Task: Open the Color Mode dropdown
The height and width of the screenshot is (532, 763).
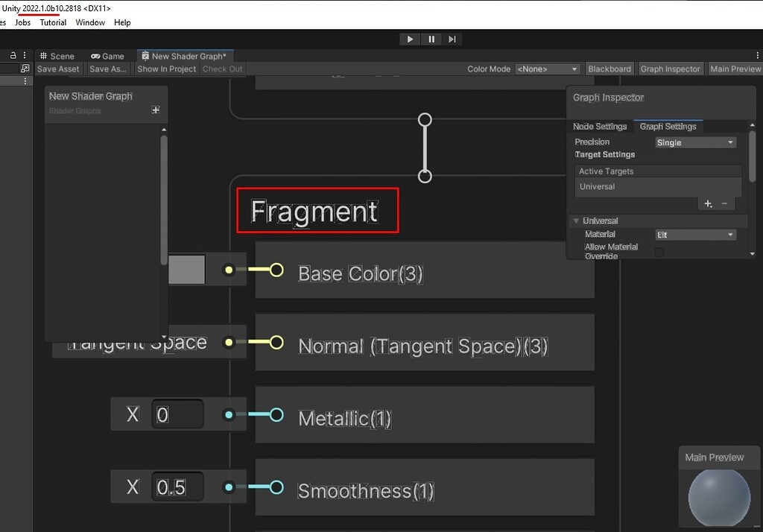Action: pyautogui.click(x=548, y=68)
